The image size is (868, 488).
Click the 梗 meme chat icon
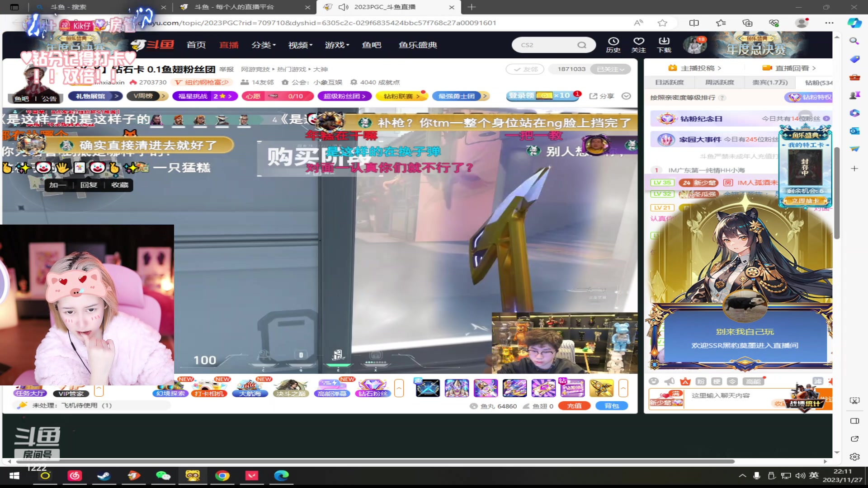pos(717,381)
